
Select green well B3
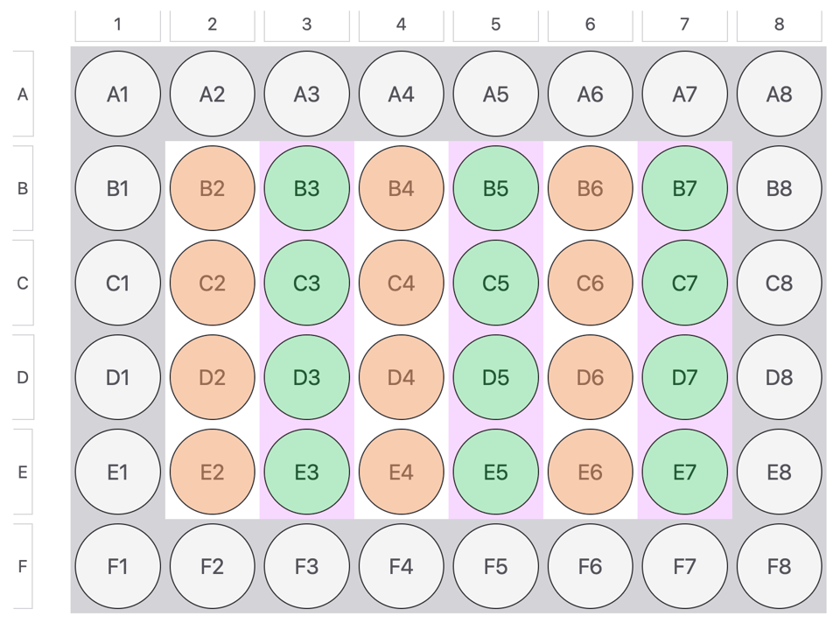click(x=307, y=189)
